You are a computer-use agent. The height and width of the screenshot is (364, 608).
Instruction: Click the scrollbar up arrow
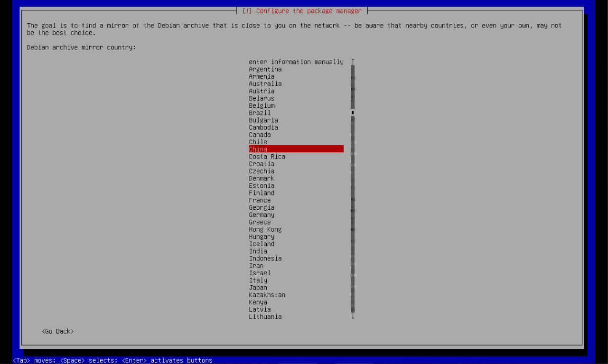[353, 61]
